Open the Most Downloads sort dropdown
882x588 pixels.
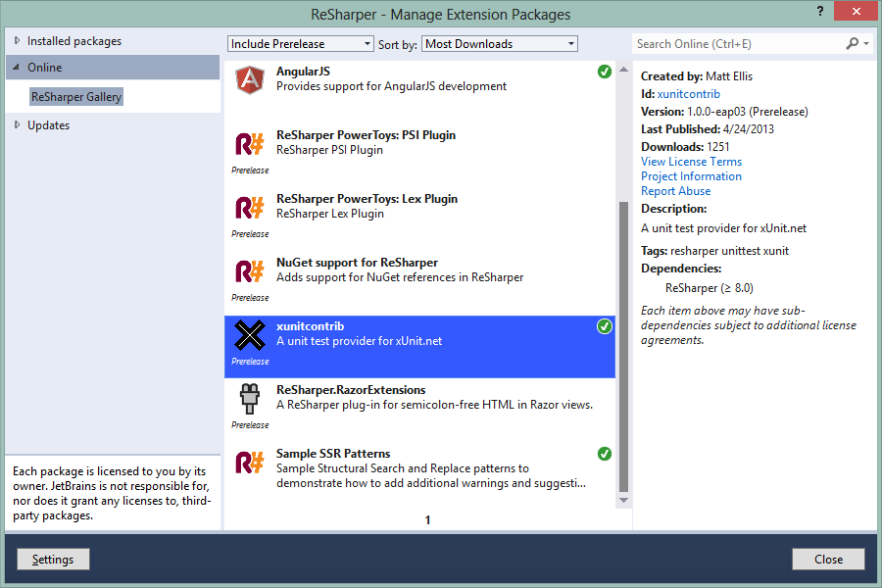tap(500, 44)
